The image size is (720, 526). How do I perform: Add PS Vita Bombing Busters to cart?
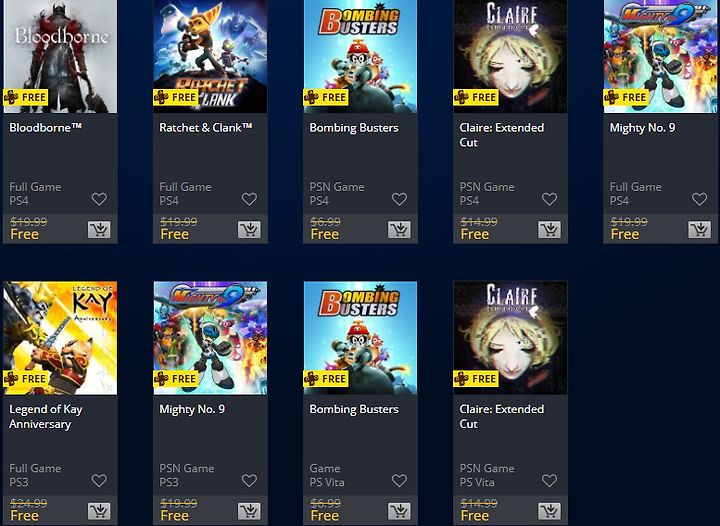(x=399, y=511)
